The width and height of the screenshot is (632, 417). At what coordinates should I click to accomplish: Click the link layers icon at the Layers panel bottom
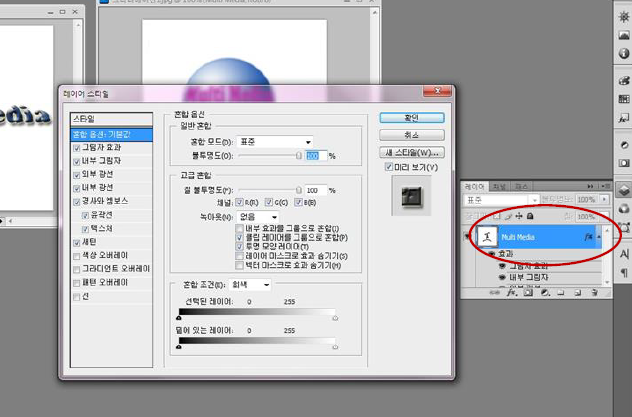495,293
